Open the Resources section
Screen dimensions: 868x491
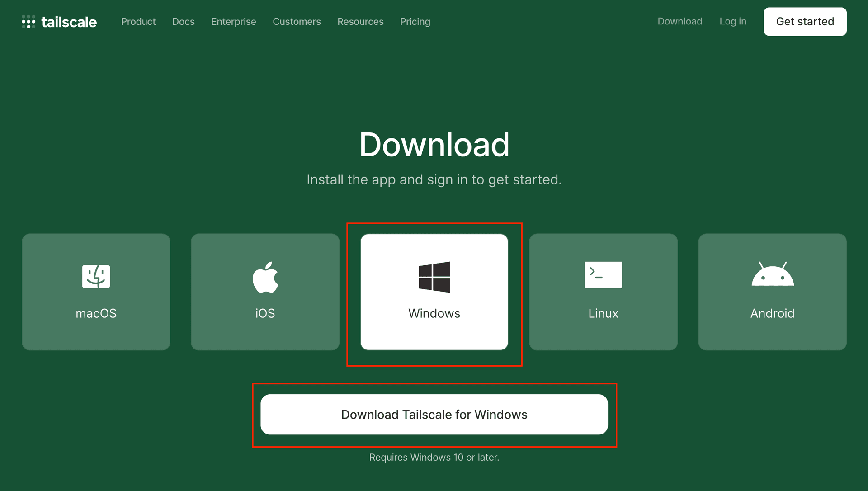(360, 21)
